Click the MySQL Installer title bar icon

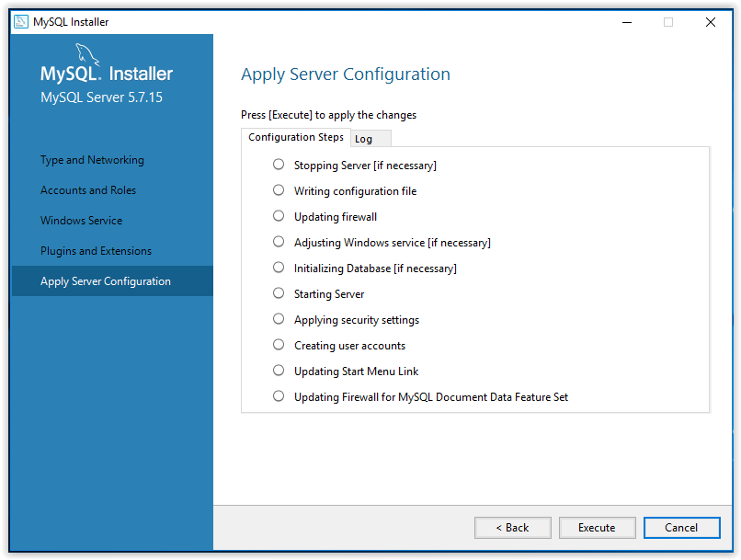21,22
